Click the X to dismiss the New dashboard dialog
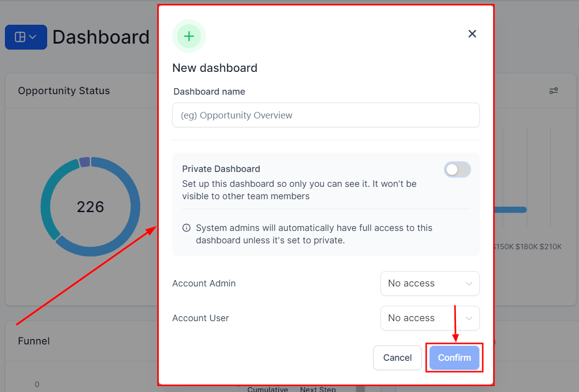This screenshot has height=392, width=579. point(472,34)
